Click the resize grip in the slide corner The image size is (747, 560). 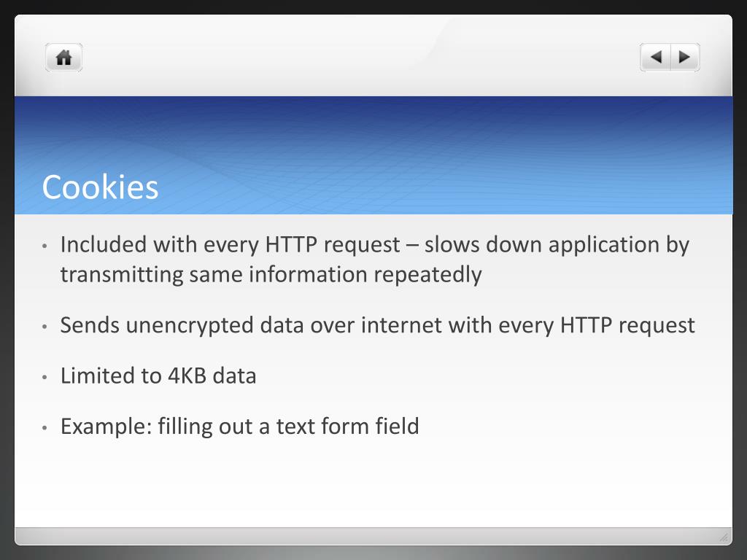point(724,537)
